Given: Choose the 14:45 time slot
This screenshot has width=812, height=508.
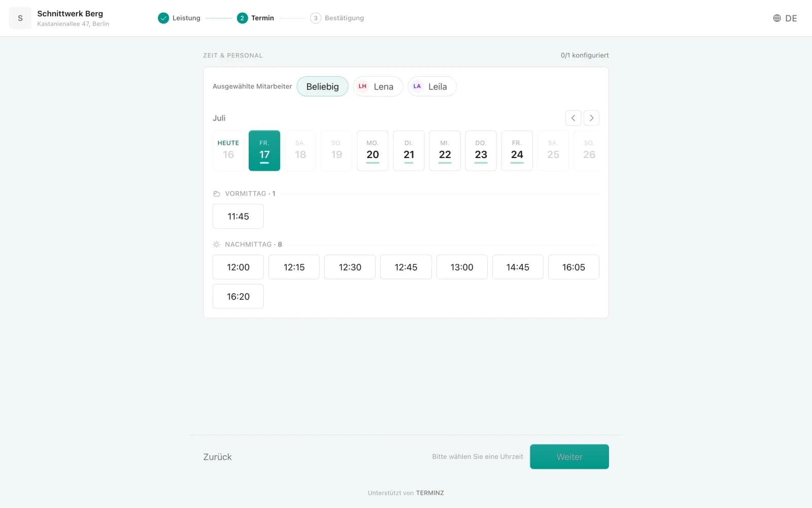Looking at the screenshot, I should (518, 267).
